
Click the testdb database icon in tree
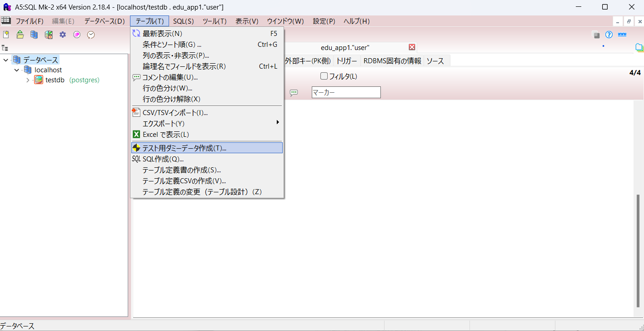click(39, 80)
